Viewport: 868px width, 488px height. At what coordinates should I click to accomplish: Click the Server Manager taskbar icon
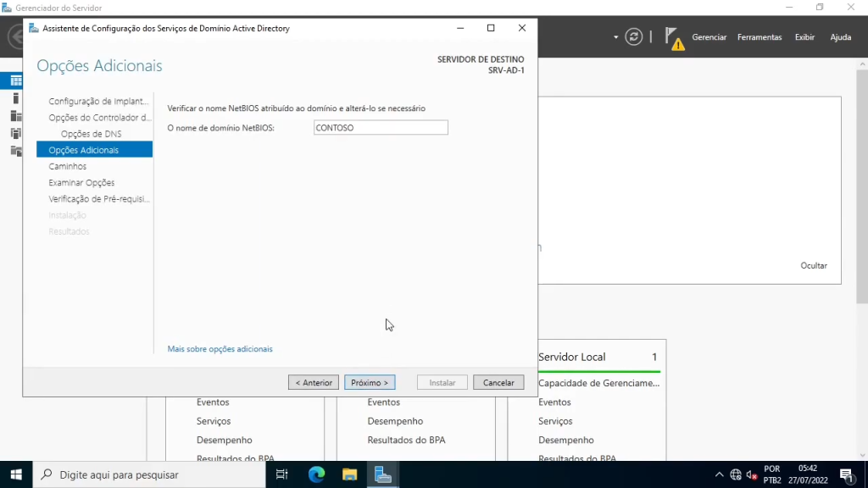click(383, 474)
